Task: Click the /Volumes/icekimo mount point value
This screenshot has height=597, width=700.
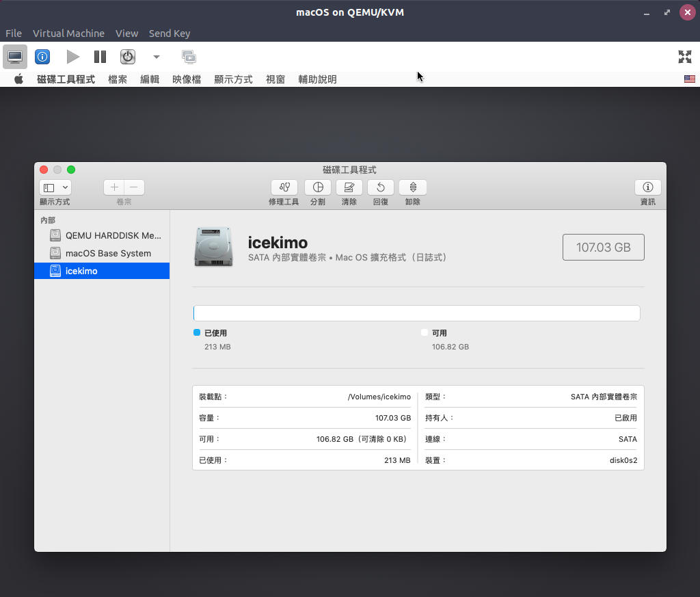Action: tap(379, 397)
